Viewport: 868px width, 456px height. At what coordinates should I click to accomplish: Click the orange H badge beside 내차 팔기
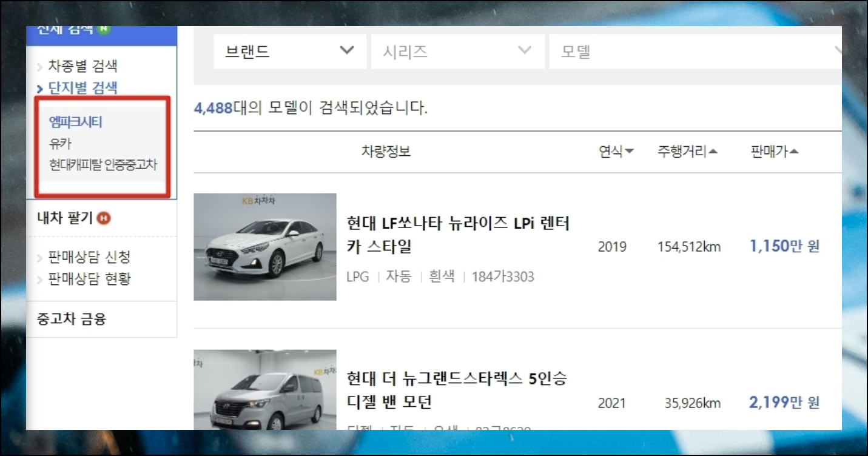(x=104, y=218)
